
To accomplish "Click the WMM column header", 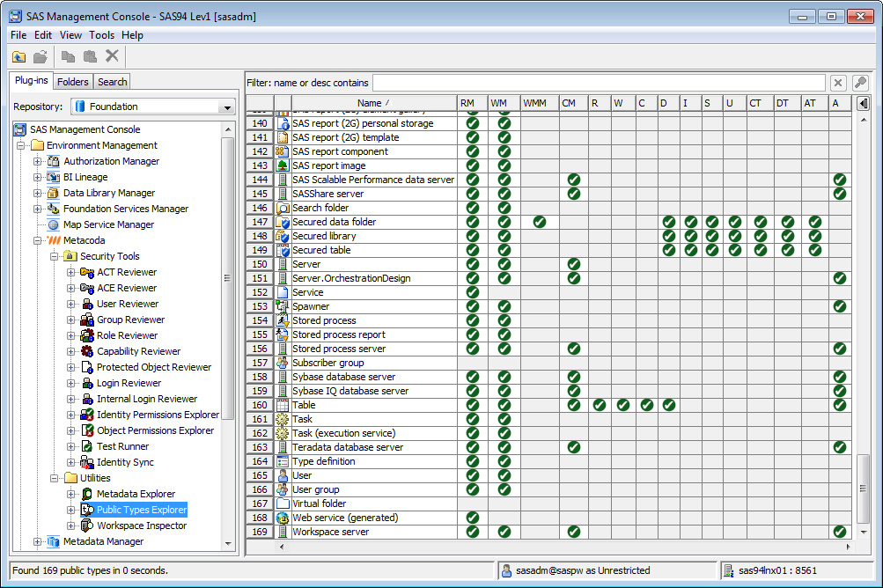I will pyautogui.click(x=540, y=103).
